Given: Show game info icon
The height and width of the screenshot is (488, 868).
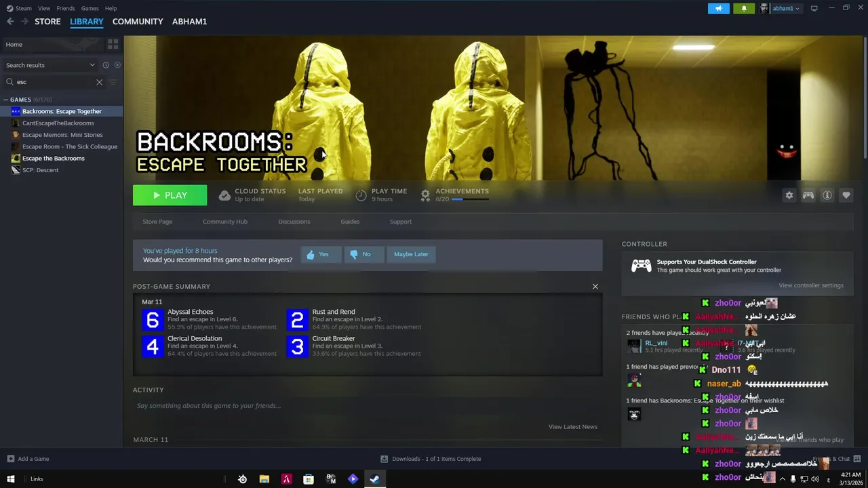Looking at the screenshot, I should tap(827, 195).
